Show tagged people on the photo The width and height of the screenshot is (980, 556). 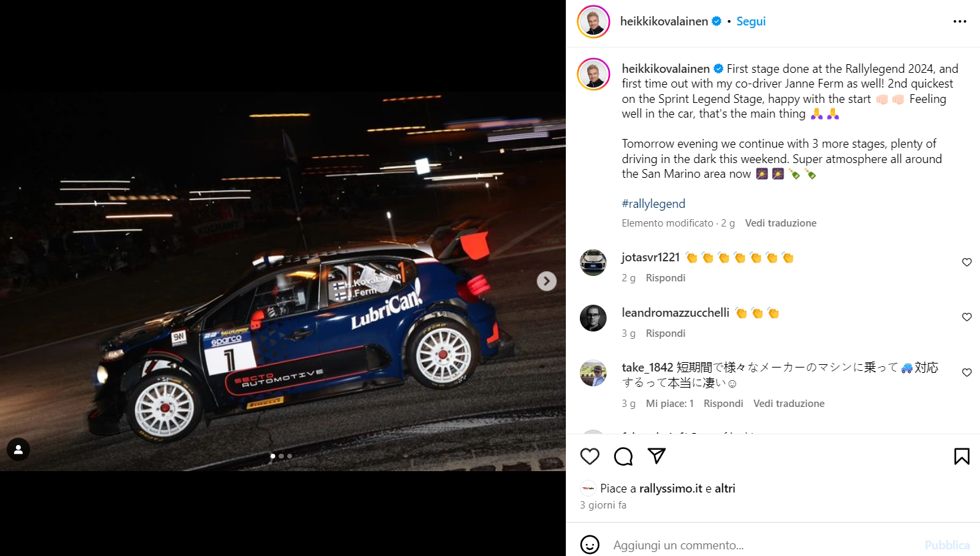click(19, 450)
